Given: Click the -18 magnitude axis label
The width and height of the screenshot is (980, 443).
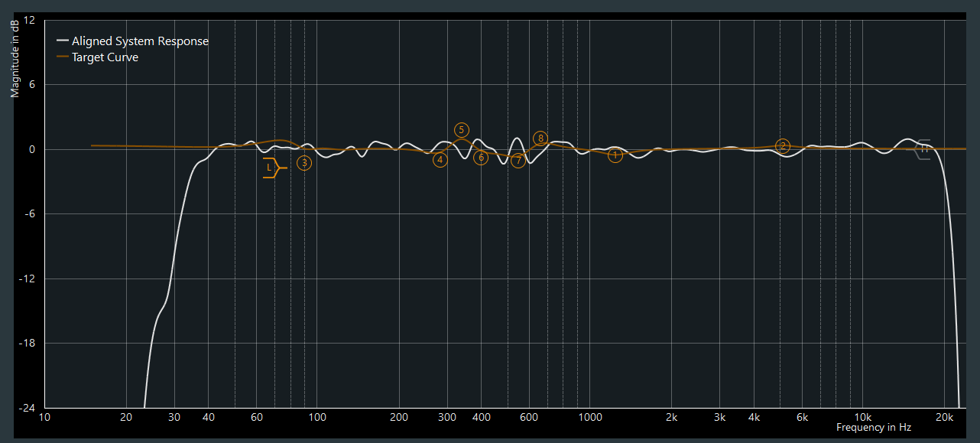Looking at the screenshot, I should [27, 343].
